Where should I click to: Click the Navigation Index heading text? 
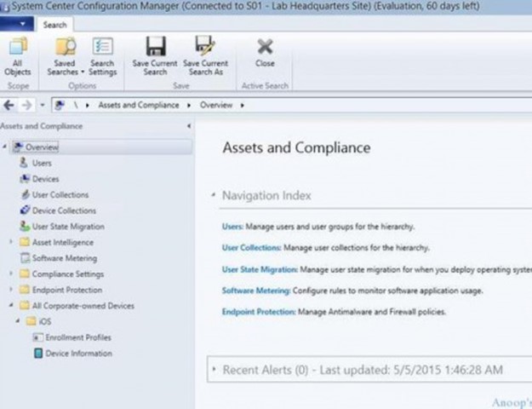266,196
